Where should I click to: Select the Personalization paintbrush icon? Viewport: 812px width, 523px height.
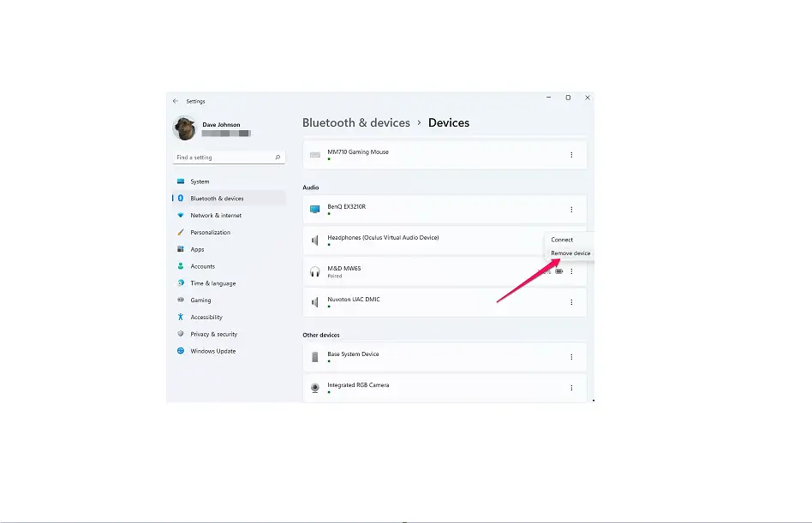point(182,232)
